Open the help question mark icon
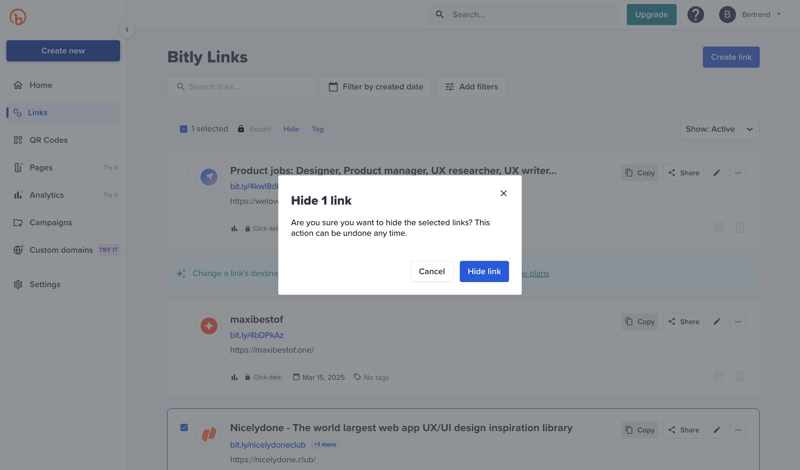800x470 pixels. click(x=695, y=14)
